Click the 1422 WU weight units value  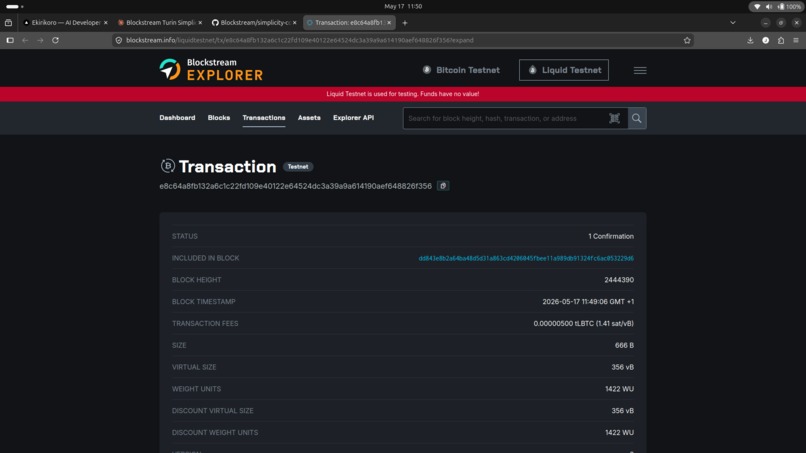[x=619, y=389]
